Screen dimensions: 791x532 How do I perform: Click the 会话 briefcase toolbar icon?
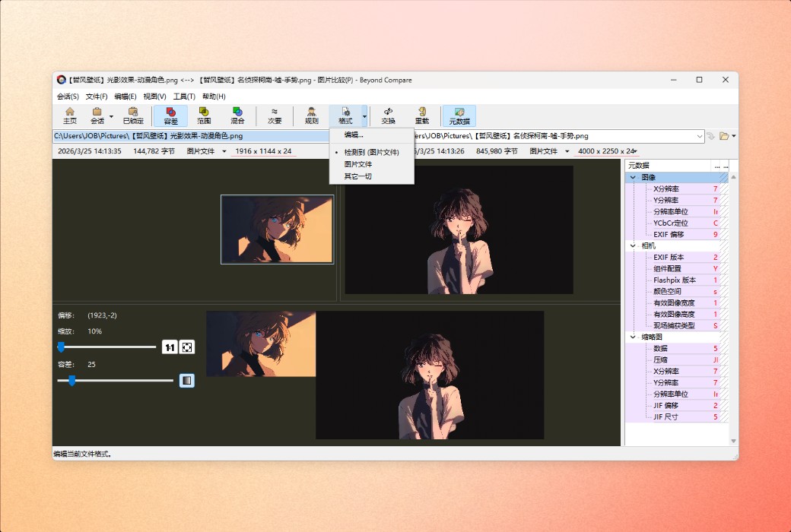(x=97, y=116)
